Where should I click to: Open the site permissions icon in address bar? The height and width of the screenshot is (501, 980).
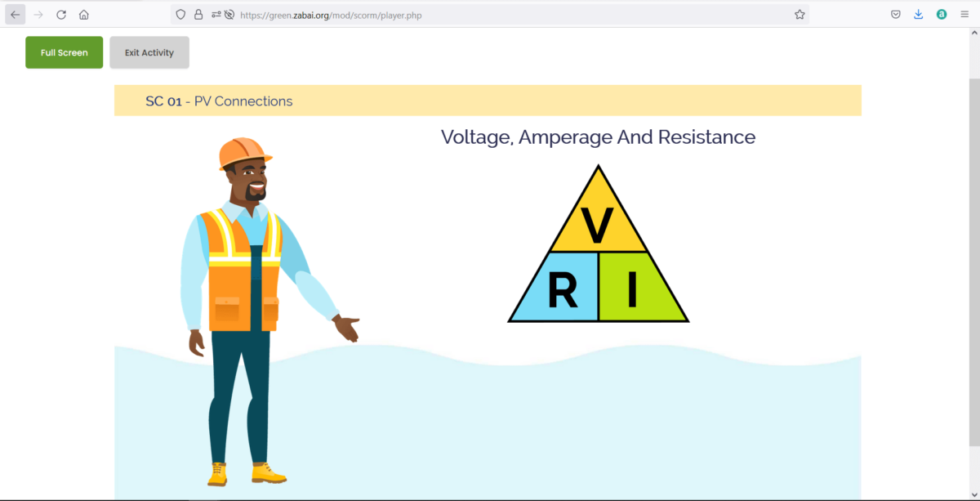(215, 14)
